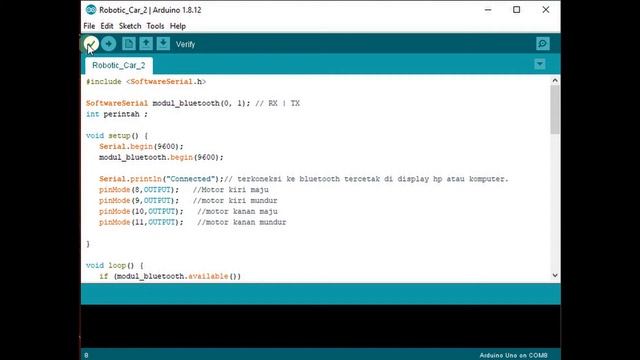Click the 'void loop() {' line

click(115, 266)
